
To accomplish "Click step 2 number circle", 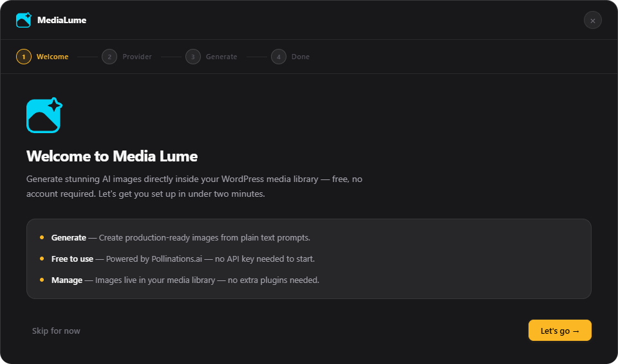I will click(109, 57).
